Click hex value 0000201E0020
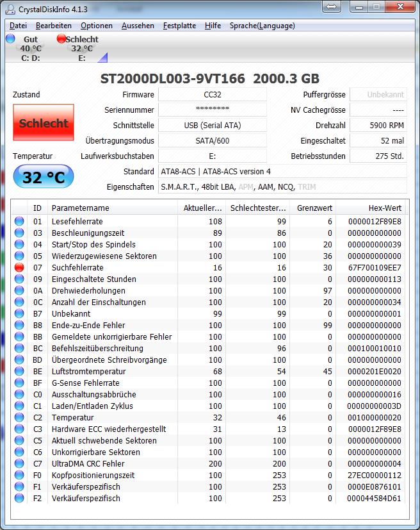Screen dimensions: 420x530 (x=375, y=372)
